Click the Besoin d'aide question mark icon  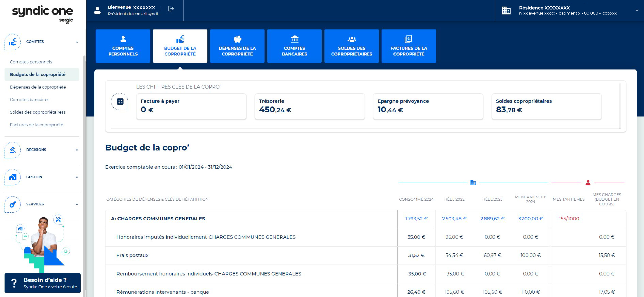click(14, 283)
